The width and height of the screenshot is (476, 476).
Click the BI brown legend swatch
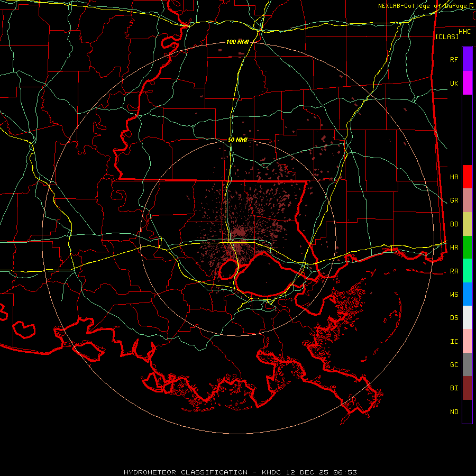[467, 388]
